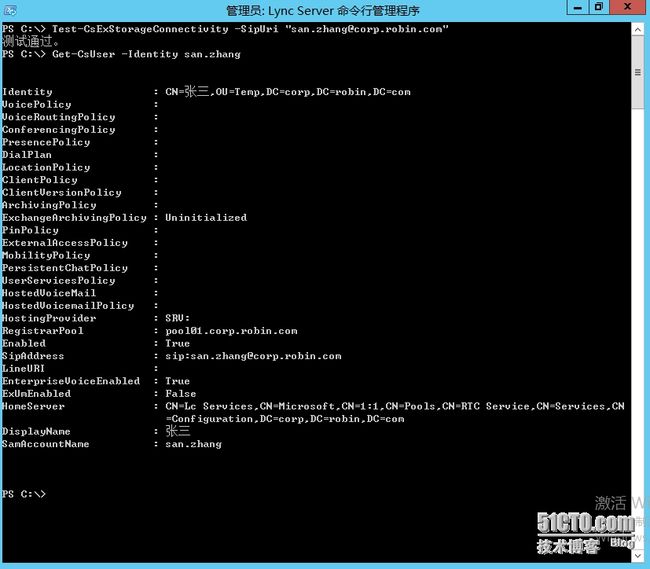
Task: Click the VoicePolicy property label
Action: [x=36, y=104]
